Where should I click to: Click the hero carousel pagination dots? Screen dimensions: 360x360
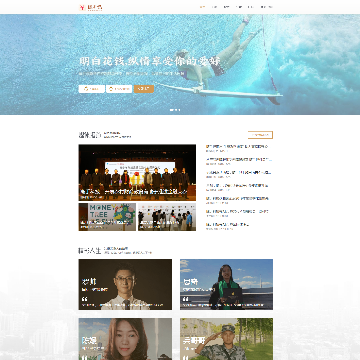click(175, 110)
